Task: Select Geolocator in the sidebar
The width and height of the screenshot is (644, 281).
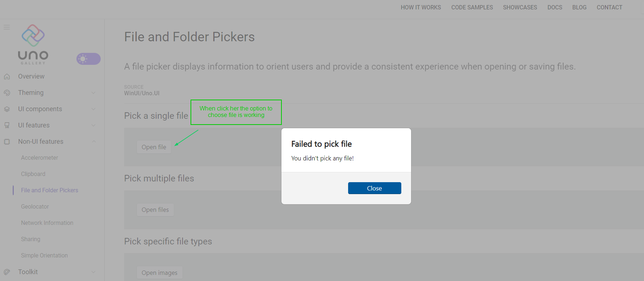Action: pyautogui.click(x=35, y=206)
